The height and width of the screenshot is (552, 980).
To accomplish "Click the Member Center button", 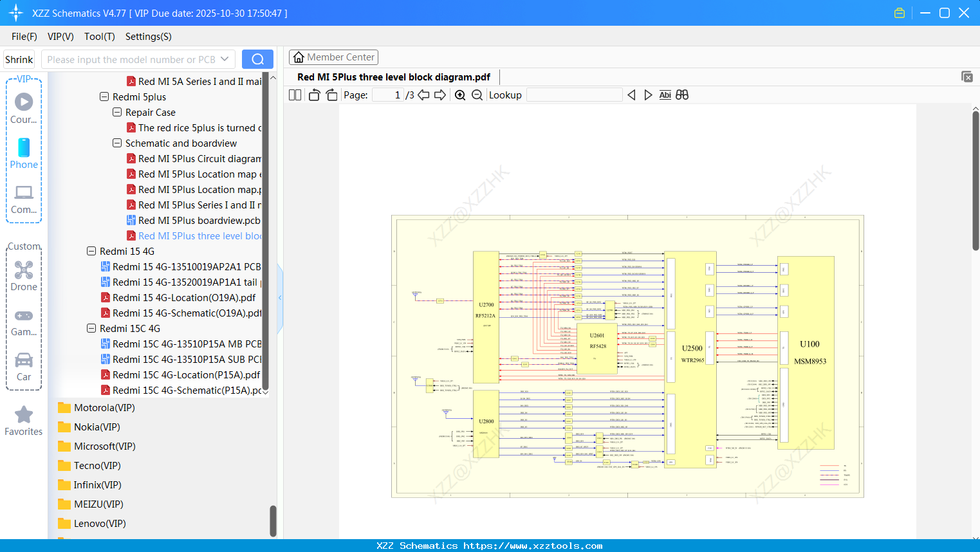I will point(333,57).
